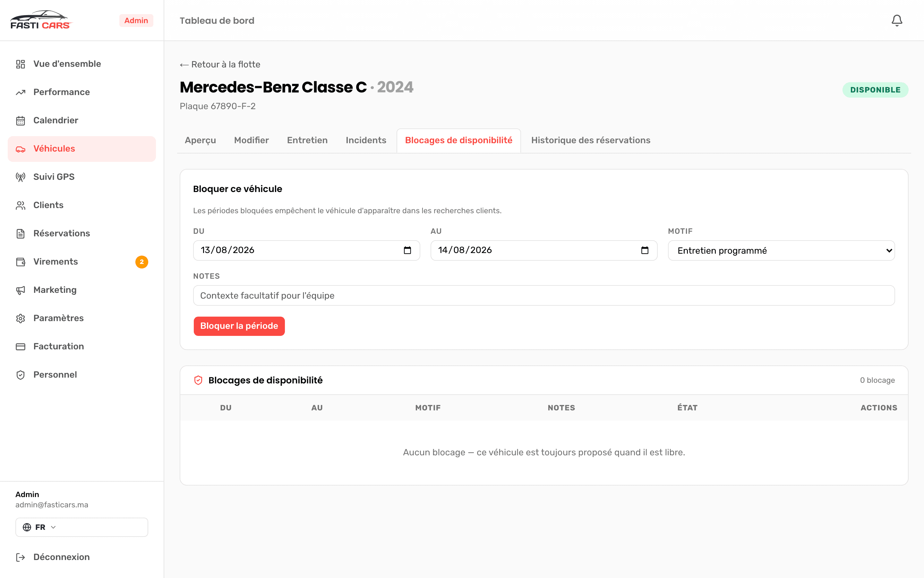Select the Blocages de disponibilité tab

coord(458,140)
